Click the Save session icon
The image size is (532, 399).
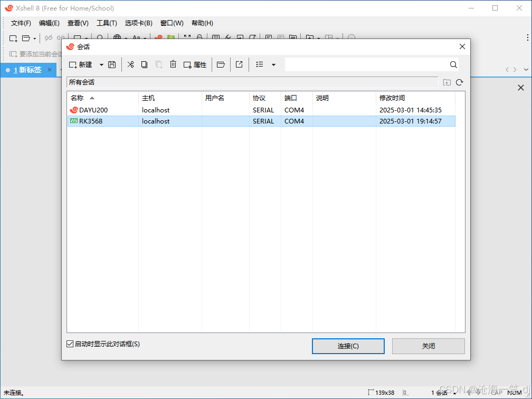[x=111, y=64]
